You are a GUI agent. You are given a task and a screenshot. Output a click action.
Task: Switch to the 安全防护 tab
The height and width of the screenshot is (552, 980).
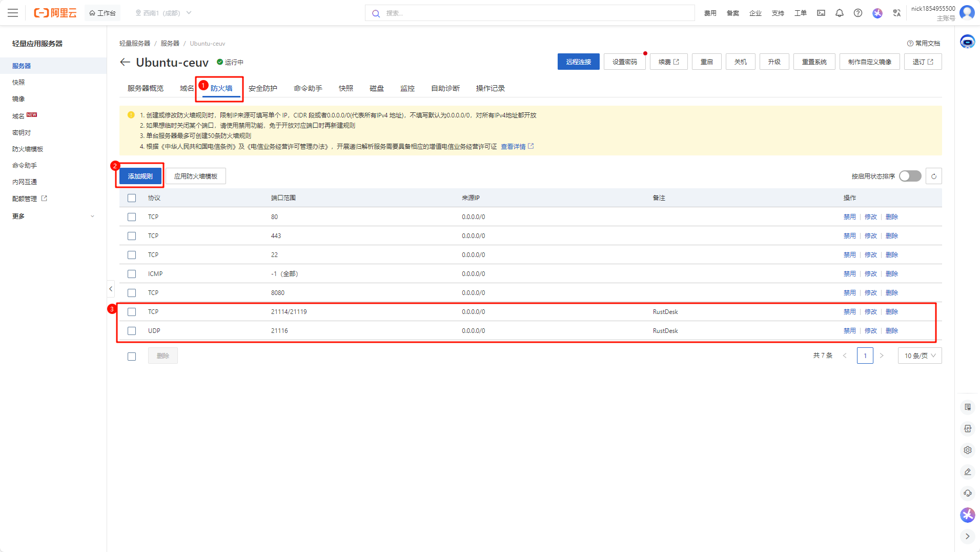point(262,88)
